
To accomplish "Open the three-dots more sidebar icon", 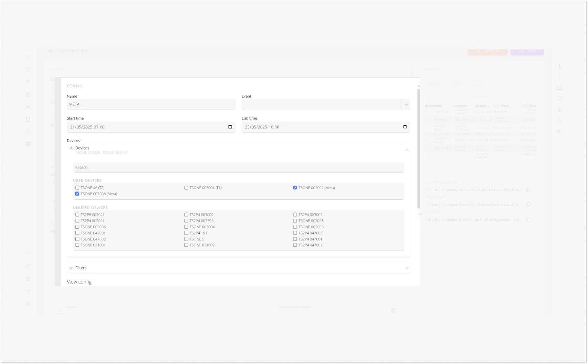I will click(28, 157).
